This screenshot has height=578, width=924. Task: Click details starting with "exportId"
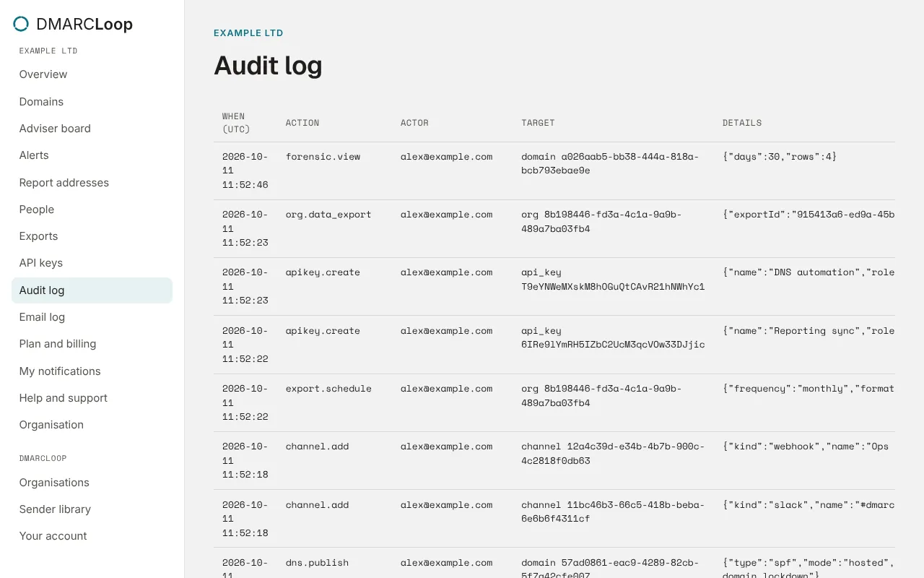pos(808,215)
